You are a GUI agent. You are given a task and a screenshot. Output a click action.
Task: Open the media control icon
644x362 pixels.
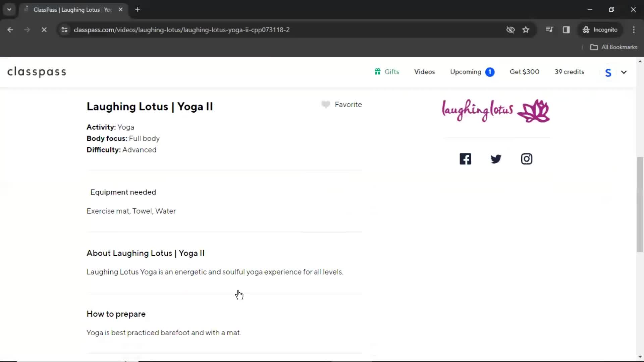(x=549, y=30)
